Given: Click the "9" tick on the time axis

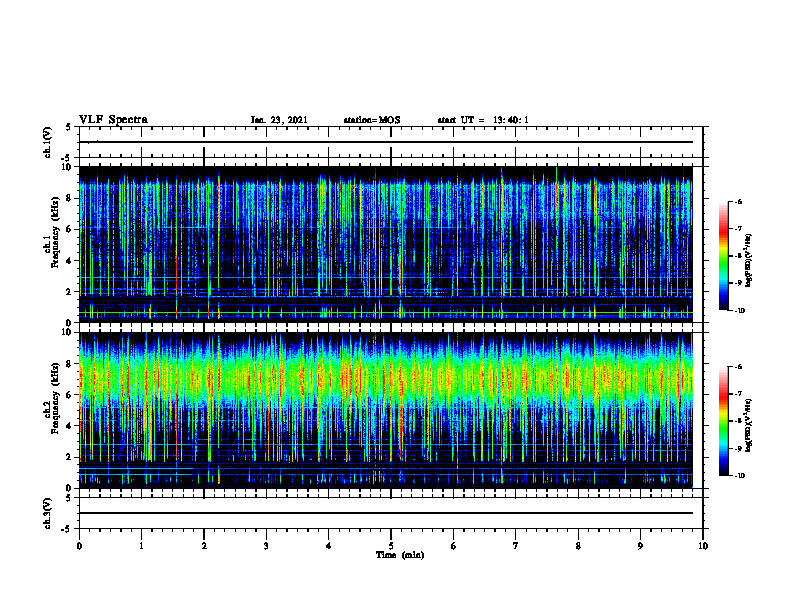Looking at the screenshot, I should [x=640, y=546].
